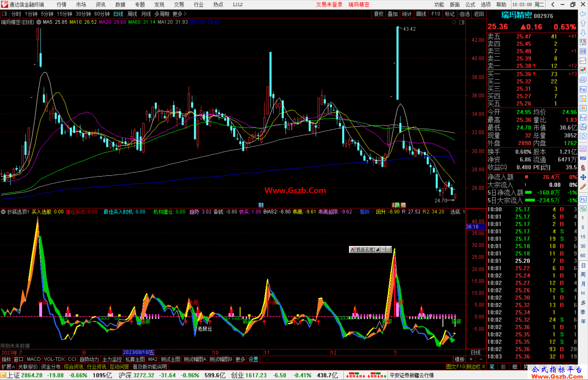Screen dimensions: 588x380
Task: Collapse the sidebar with 侧边栏 button
Action: pos(476,367)
